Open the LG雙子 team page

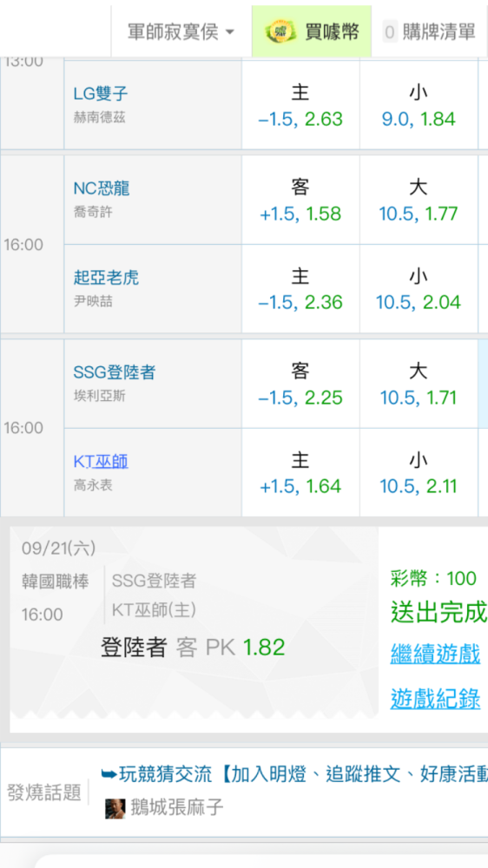pyautogui.click(x=101, y=94)
